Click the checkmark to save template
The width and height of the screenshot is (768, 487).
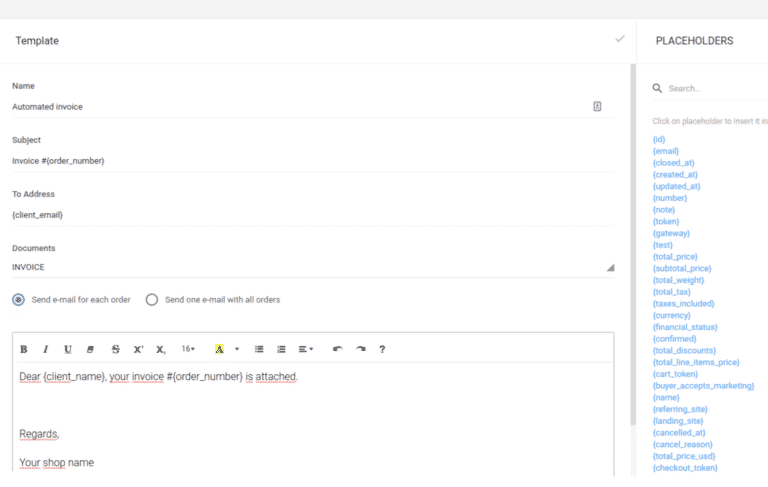tap(620, 39)
